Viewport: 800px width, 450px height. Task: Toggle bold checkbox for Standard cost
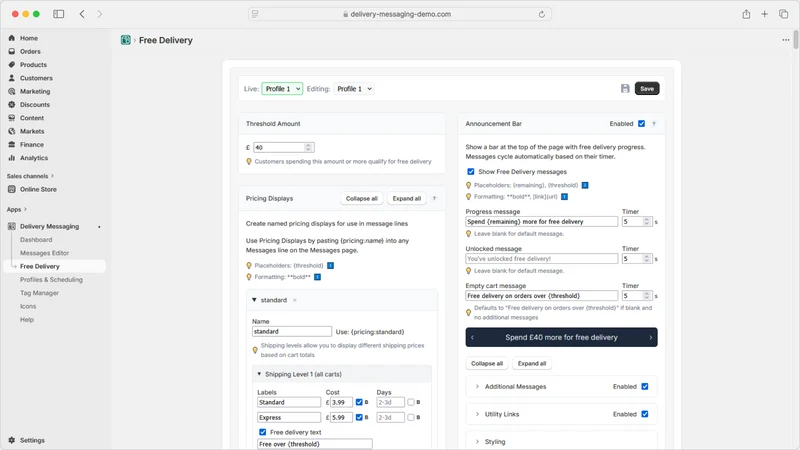(359, 402)
